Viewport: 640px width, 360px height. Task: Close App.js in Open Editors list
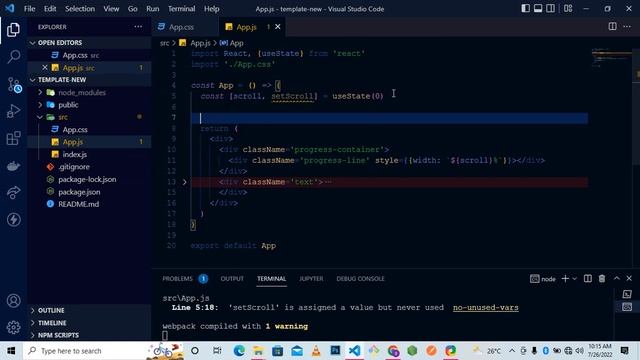click(45, 67)
